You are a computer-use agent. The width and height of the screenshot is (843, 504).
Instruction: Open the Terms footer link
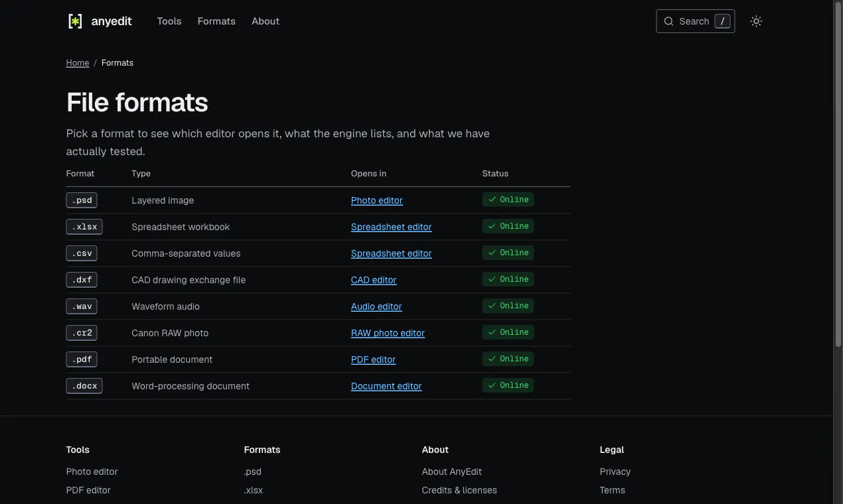click(x=613, y=490)
